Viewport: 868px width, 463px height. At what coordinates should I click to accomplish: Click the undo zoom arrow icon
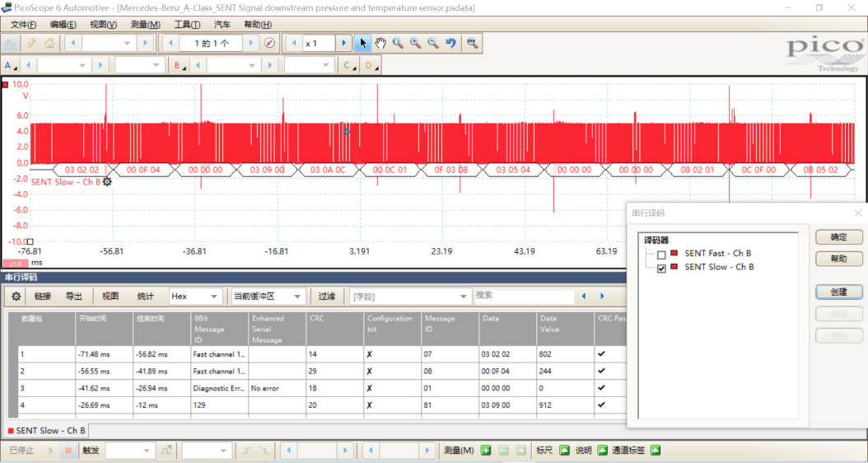(451, 43)
